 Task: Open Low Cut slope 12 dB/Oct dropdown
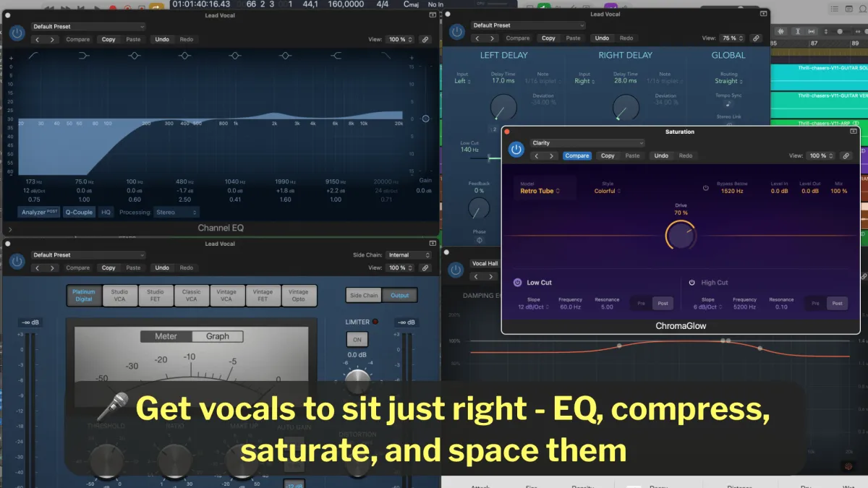tap(533, 307)
